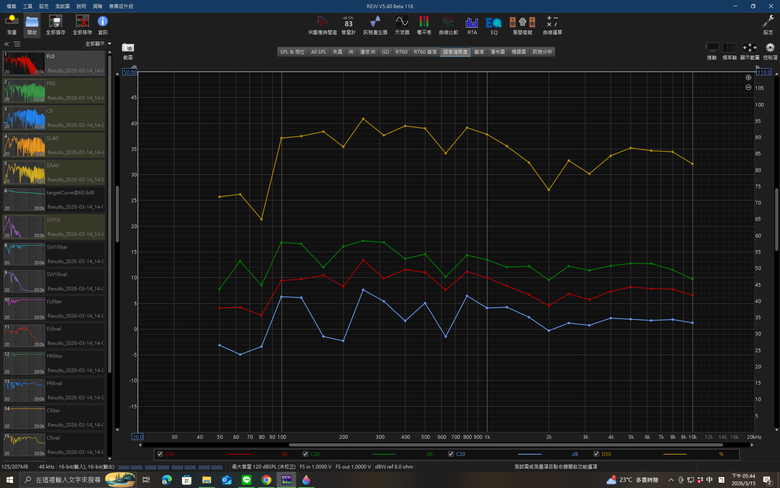Viewport: 780px width, 488px height.
Task: Expand the show-all dropdown in measurement panel
Action: [x=98, y=44]
